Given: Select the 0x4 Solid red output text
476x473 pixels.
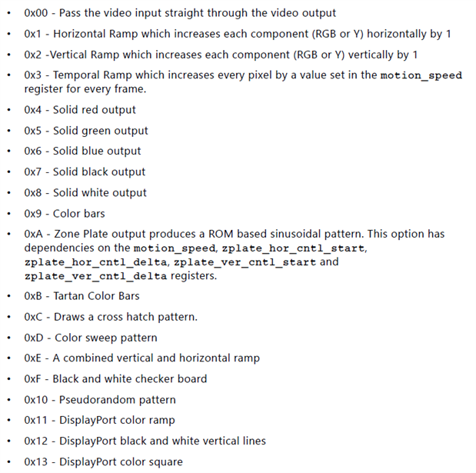Looking at the screenshot, I should tap(80, 110).
